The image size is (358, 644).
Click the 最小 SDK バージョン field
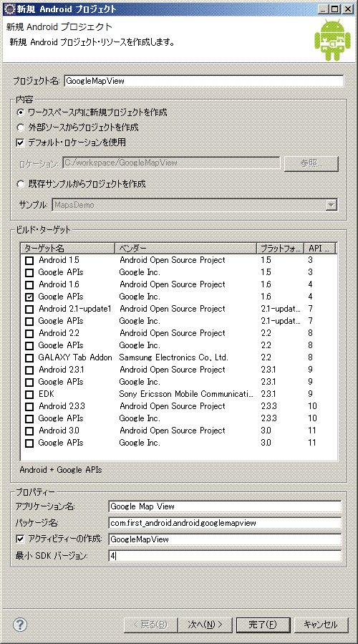point(225,556)
